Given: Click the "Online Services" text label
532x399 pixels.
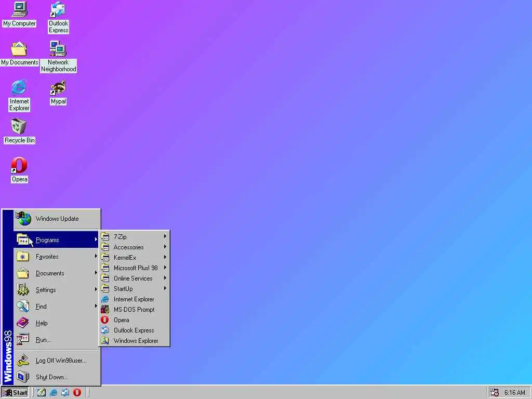Looking at the screenshot, I should (133, 278).
